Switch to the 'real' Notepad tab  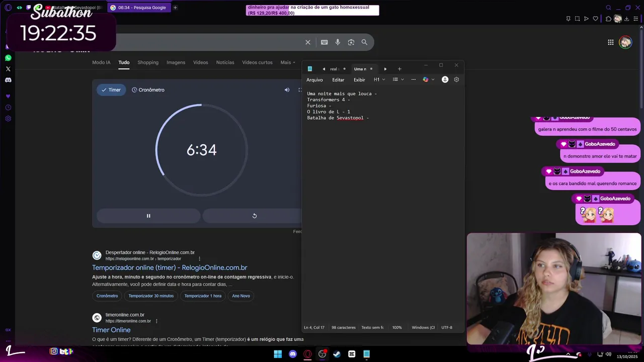[x=335, y=69]
